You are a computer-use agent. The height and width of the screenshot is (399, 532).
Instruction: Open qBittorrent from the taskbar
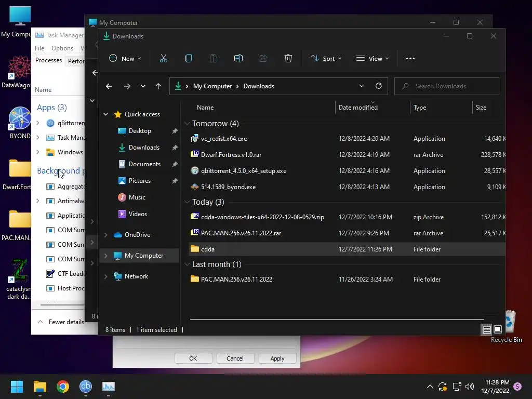[x=86, y=387]
